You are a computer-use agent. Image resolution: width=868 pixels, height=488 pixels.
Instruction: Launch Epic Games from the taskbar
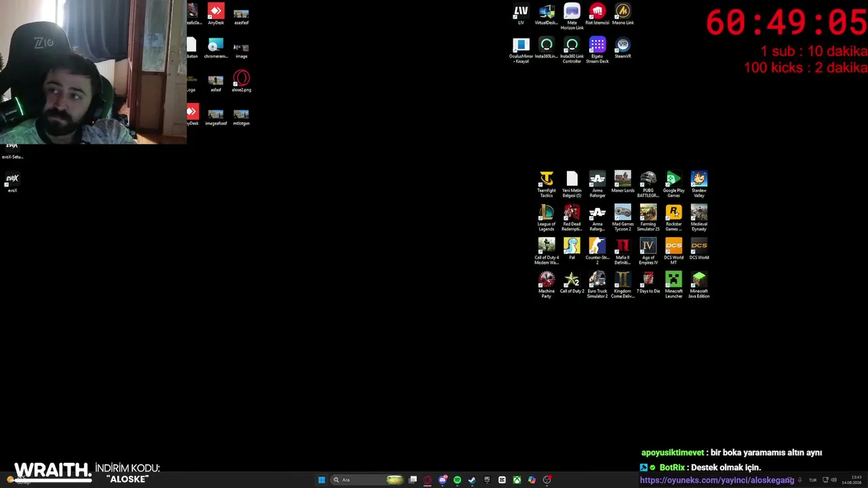tap(487, 480)
